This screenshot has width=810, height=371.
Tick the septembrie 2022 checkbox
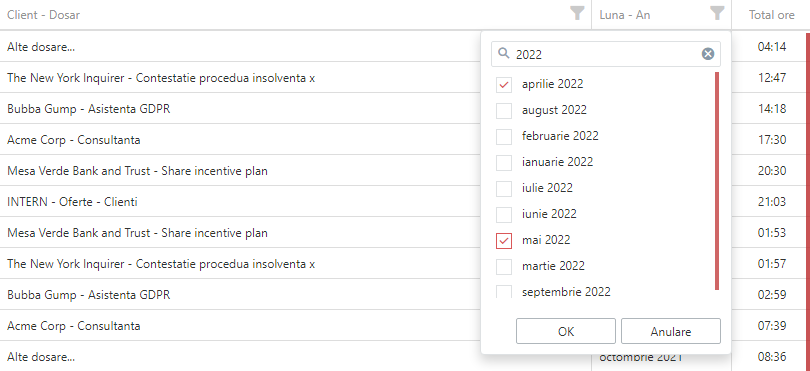(504, 291)
